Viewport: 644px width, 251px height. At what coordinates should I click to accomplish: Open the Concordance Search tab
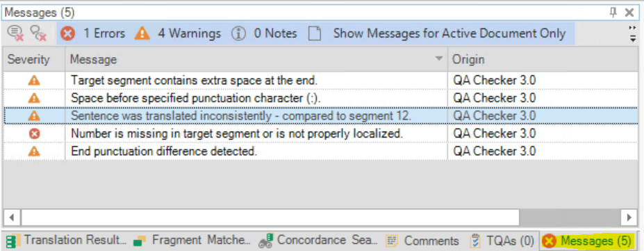coord(318,241)
